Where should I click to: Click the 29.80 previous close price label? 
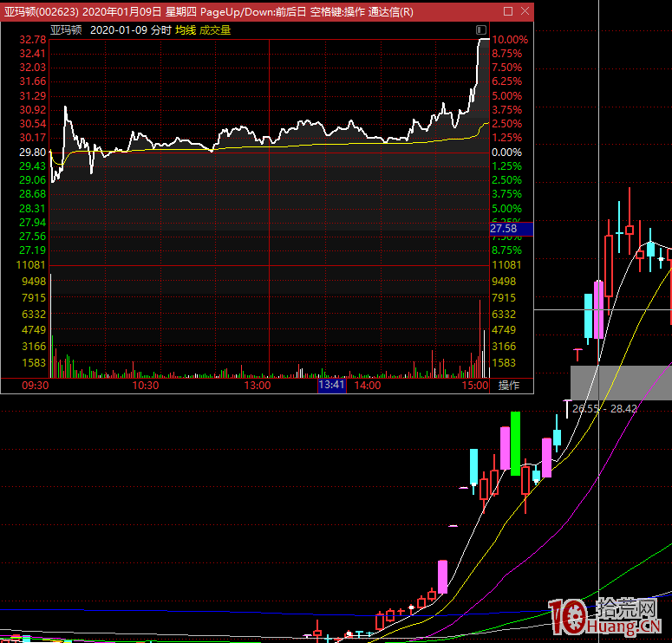[x=32, y=152]
